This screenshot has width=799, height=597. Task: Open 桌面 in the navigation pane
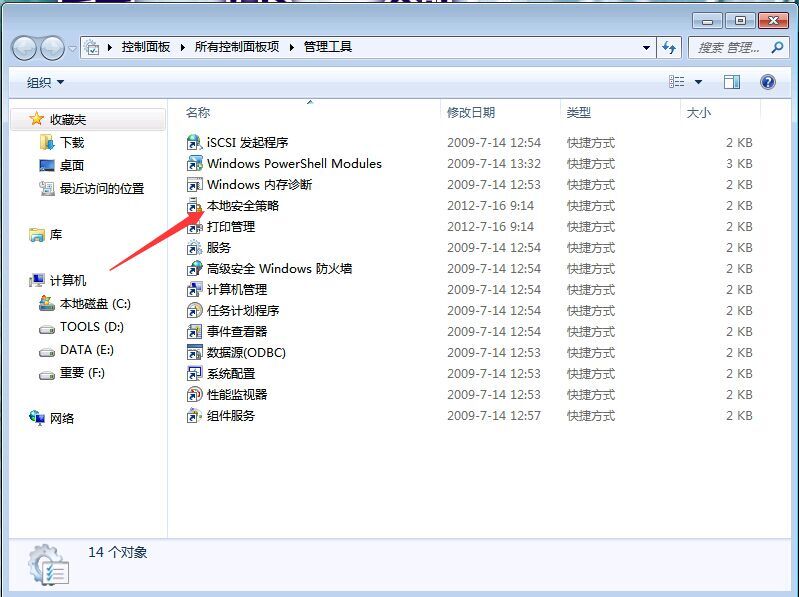[x=62, y=166]
